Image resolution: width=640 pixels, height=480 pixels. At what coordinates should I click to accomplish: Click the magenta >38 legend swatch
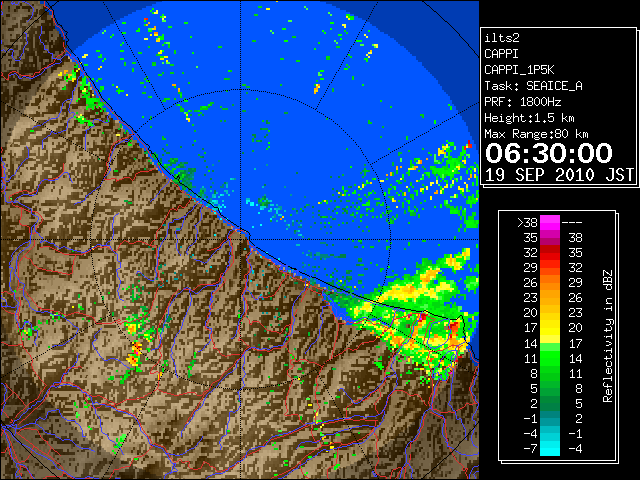550,223
